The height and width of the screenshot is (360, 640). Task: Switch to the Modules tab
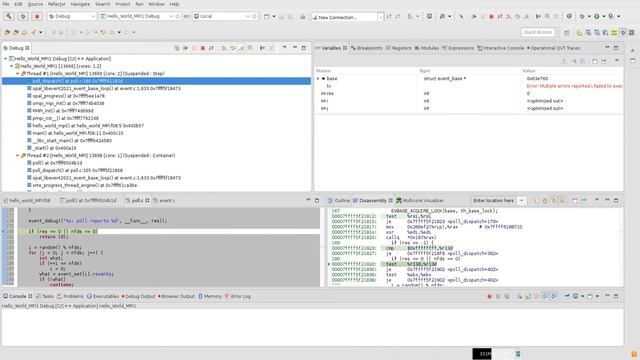(x=427, y=48)
